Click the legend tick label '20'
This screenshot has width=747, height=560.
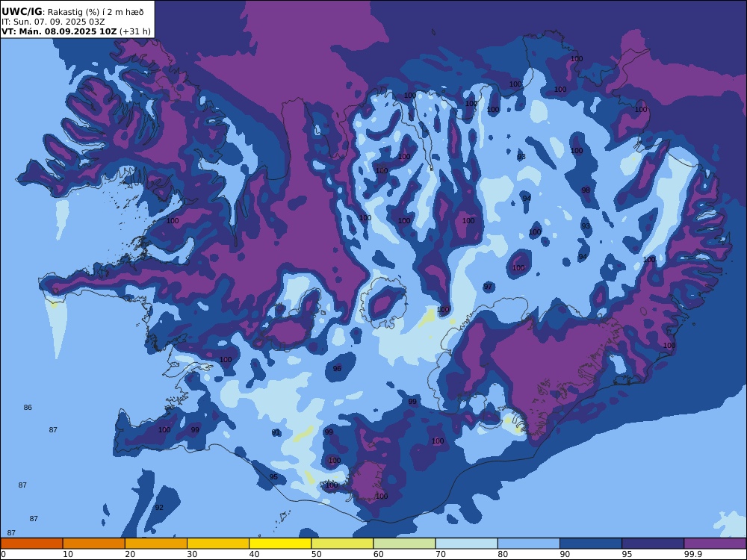[130, 554]
